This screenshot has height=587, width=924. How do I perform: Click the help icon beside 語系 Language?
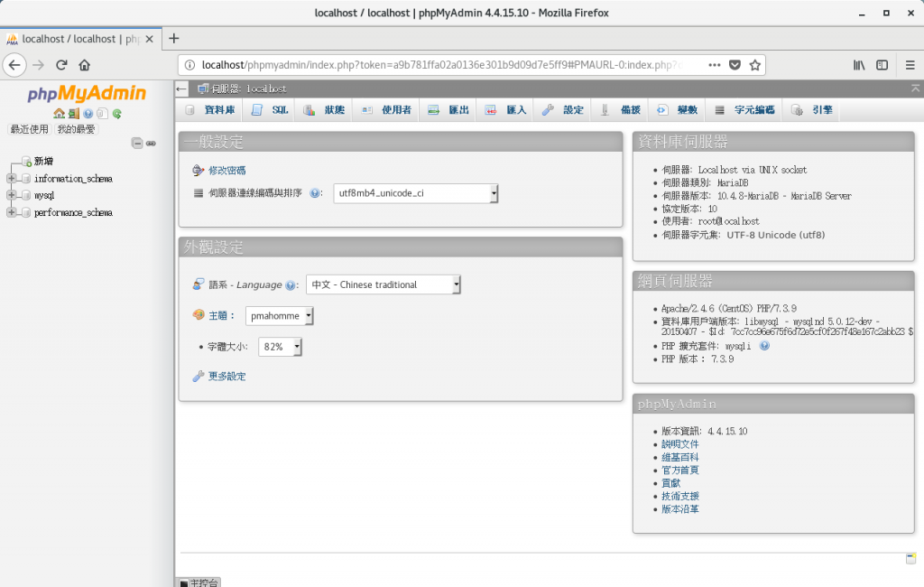tap(290, 285)
